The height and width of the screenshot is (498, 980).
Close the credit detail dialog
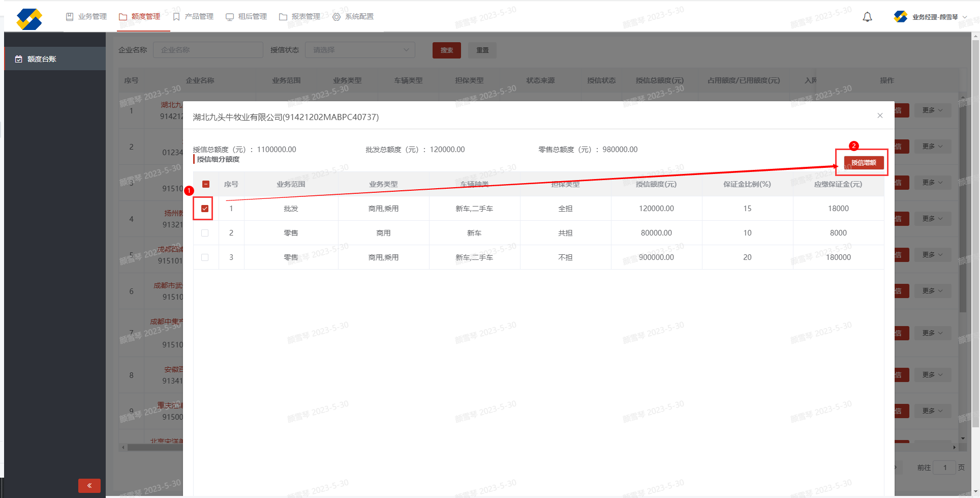pos(880,115)
